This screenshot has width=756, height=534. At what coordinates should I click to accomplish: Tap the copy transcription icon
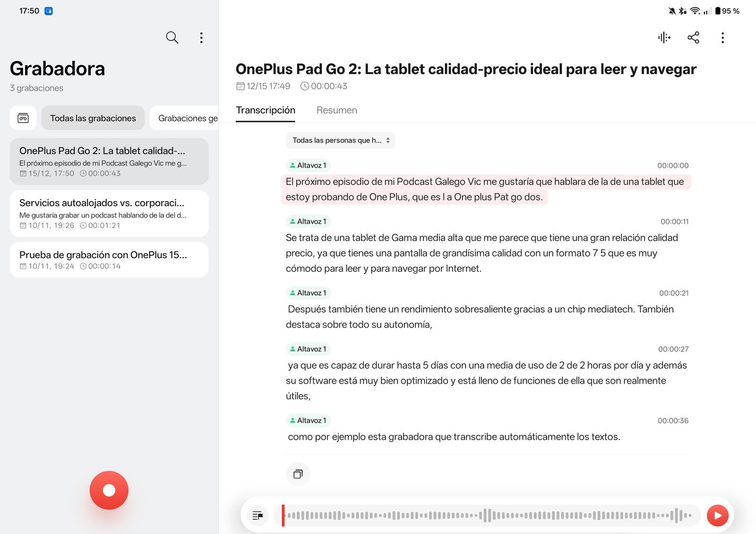(x=298, y=474)
